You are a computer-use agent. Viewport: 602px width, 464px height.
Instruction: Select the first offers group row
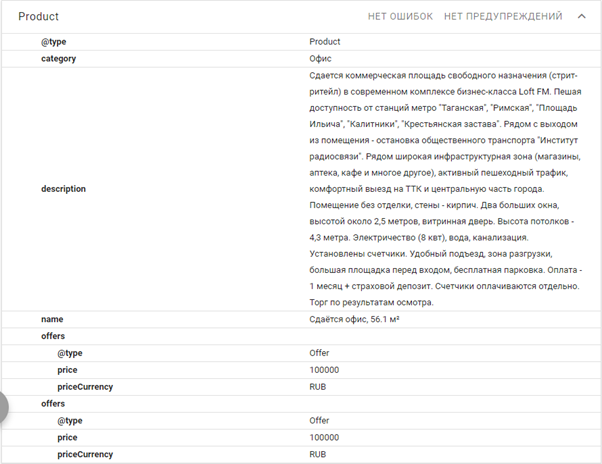[53, 336]
